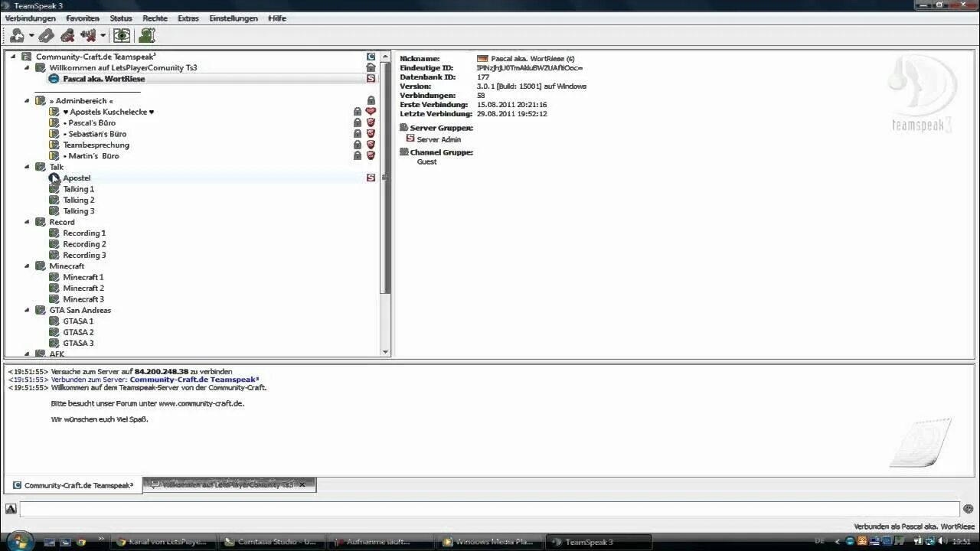Click the Server Admin badge on Apostel row
The height and width of the screenshot is (551, 980).
coord(371,178)
